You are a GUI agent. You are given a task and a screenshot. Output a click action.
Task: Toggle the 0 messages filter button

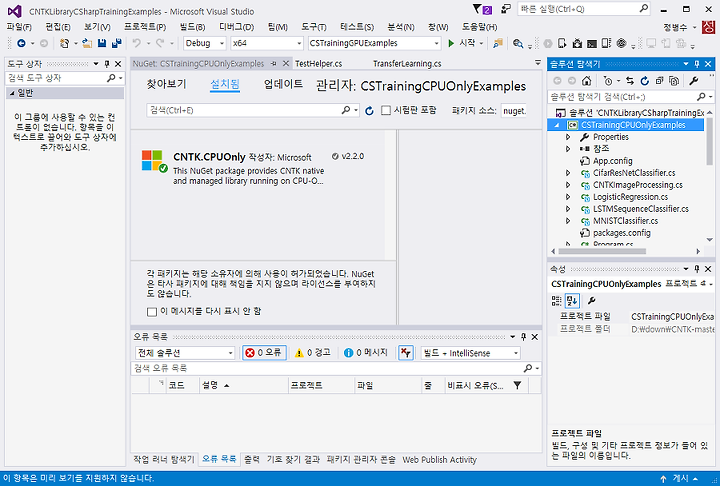point(366,353)
